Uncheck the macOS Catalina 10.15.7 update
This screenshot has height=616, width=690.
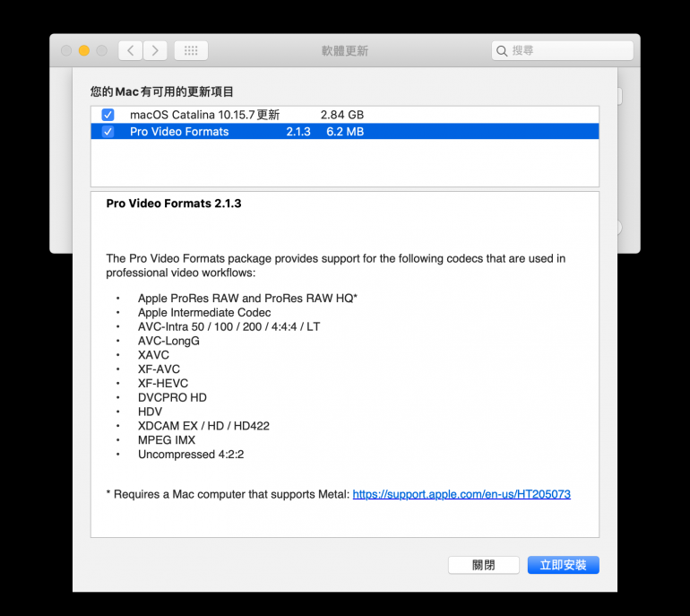108,115
